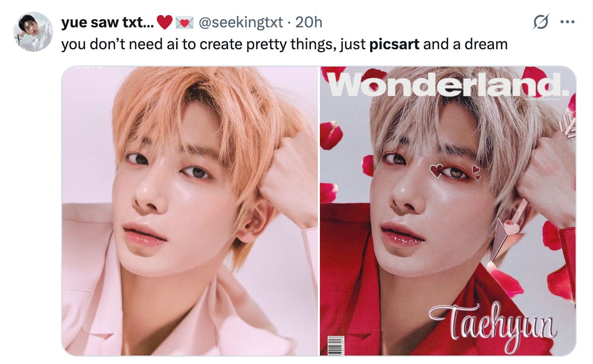Viewport: 593px width, 364px height.
Task: Click the love letter envelope emoji
Action: click(185, 23)
